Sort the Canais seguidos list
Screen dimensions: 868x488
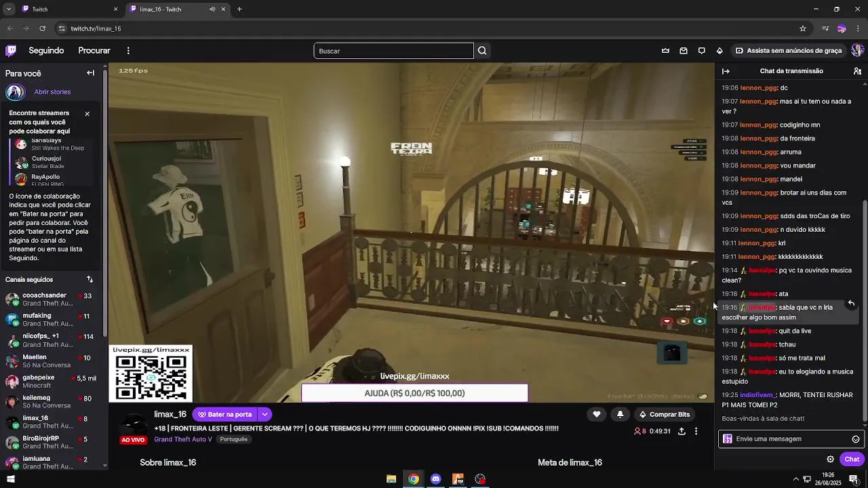pos(90,279)
